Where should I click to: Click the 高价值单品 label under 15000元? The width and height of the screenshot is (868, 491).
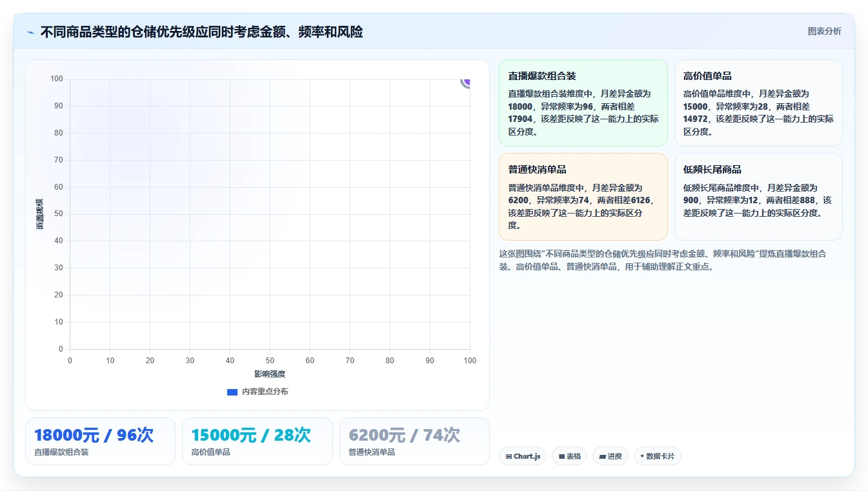[210, 452]
